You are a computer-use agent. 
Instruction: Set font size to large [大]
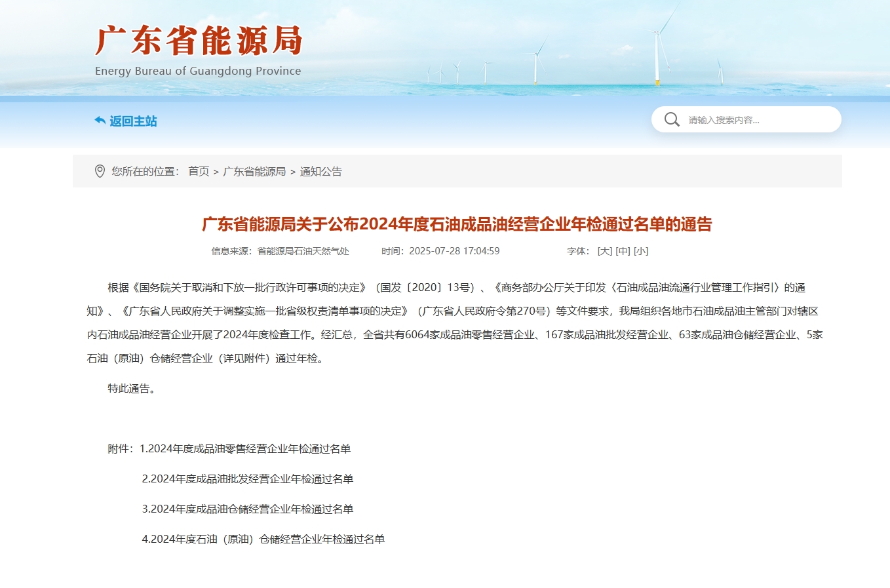click(x=605, y=251)
